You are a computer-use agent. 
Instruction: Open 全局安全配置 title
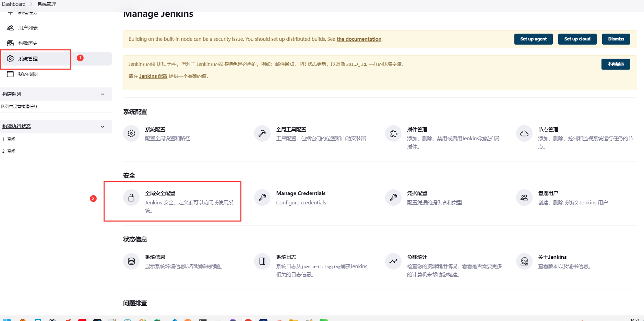pos(160,193)
